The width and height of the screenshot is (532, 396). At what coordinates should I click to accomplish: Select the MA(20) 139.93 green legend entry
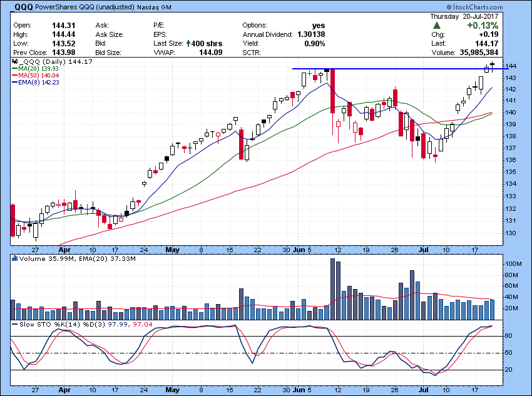35,69
